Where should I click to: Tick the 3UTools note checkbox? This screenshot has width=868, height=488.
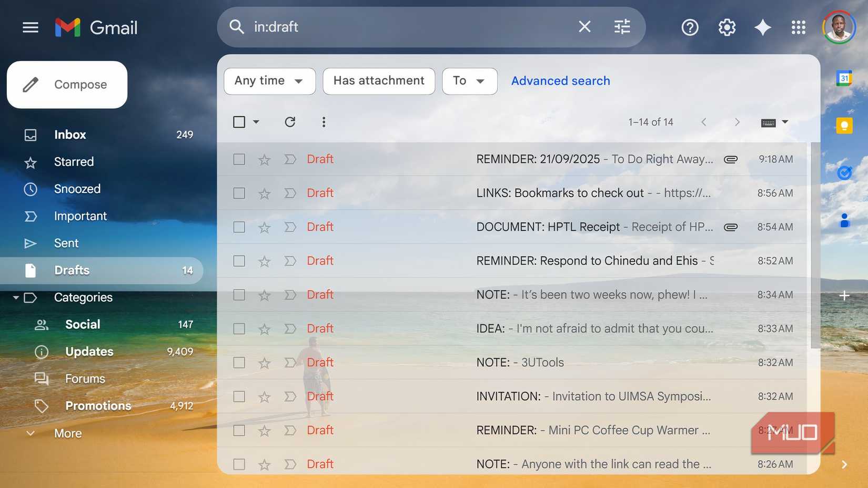click(239, 363)
